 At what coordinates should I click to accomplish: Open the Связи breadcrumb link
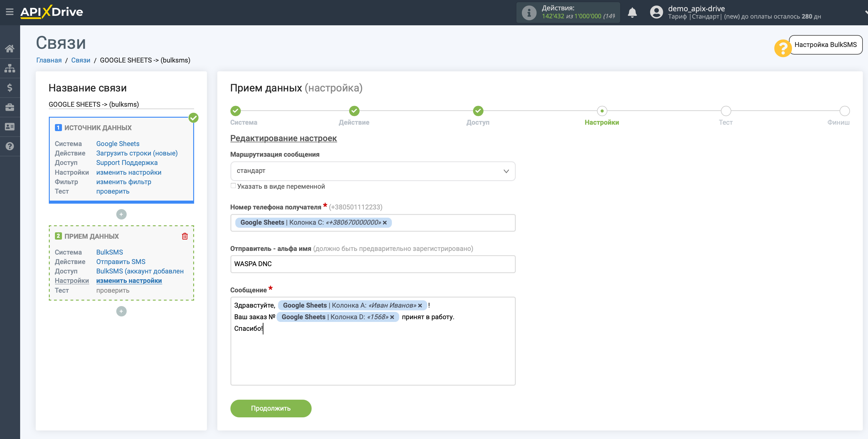(x=81, y=60)
